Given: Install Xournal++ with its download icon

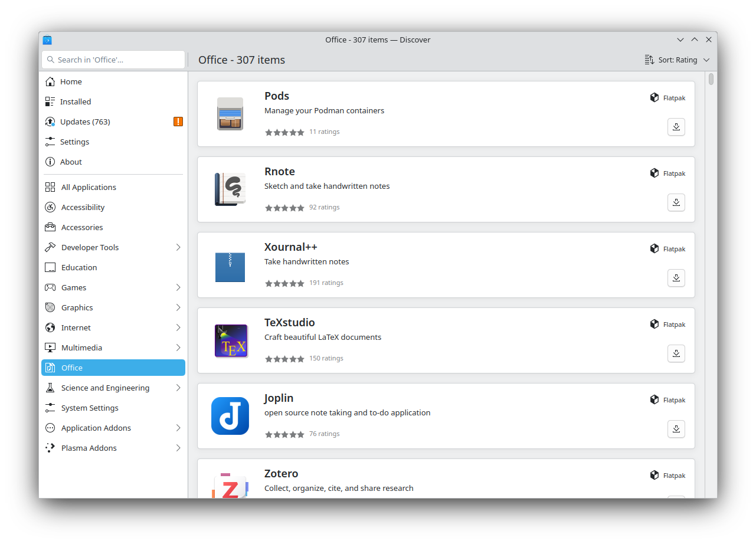Looking at the screenshot, I should [676, 278].
